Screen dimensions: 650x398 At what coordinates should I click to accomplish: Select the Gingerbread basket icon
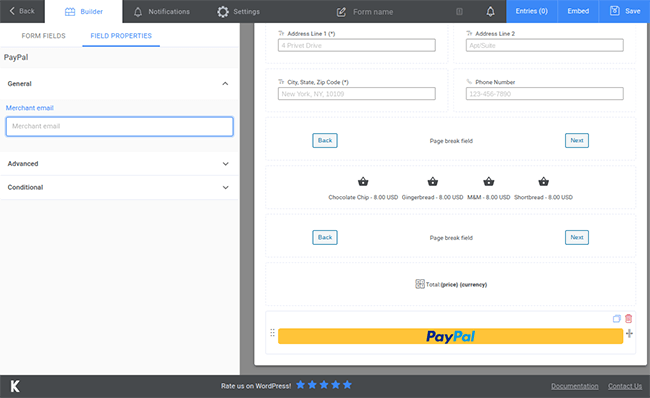(433, 182)
